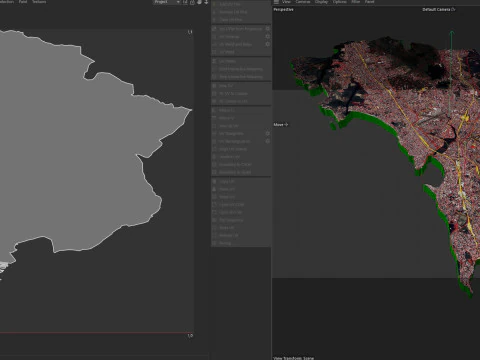
Task: Open the viewport hamburger menu icon
Action: point(276,2)
